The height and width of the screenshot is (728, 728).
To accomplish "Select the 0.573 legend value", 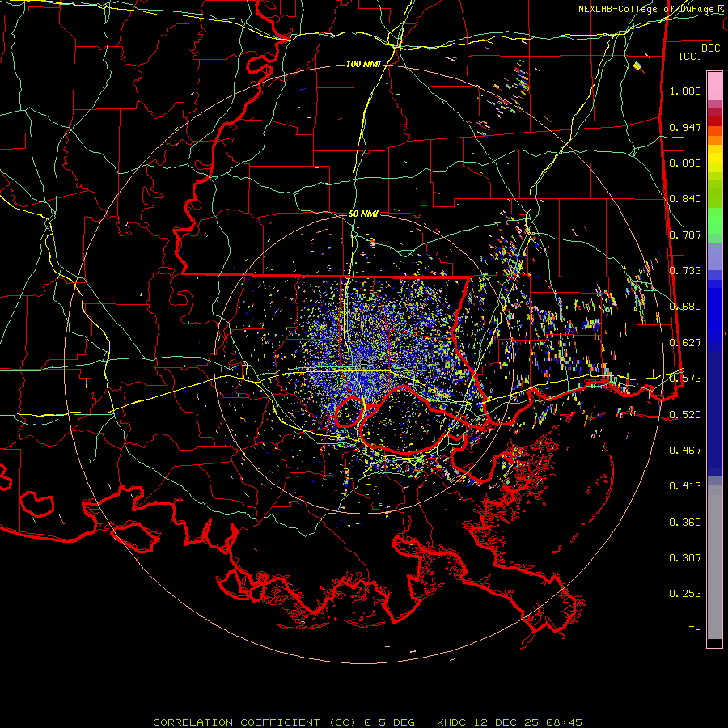I will [685, 379].
